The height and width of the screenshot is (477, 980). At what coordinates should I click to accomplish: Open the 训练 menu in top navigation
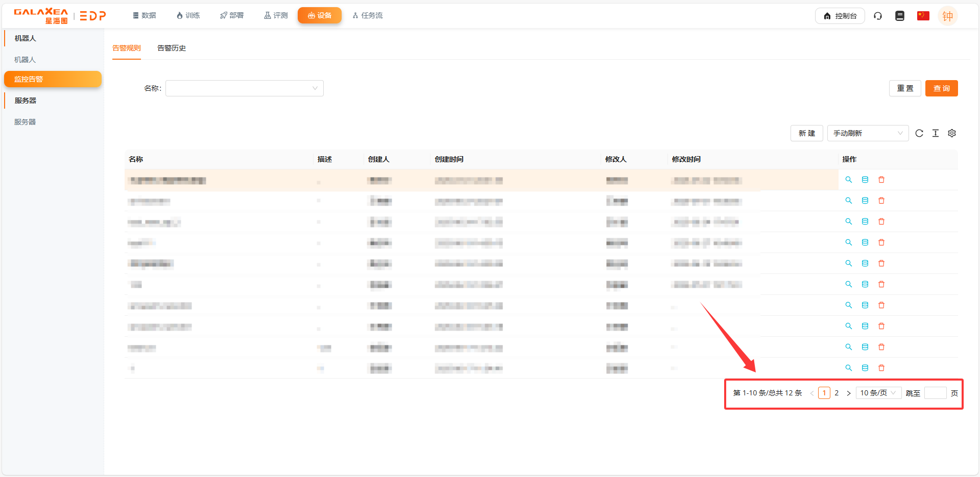click(188, 16)
